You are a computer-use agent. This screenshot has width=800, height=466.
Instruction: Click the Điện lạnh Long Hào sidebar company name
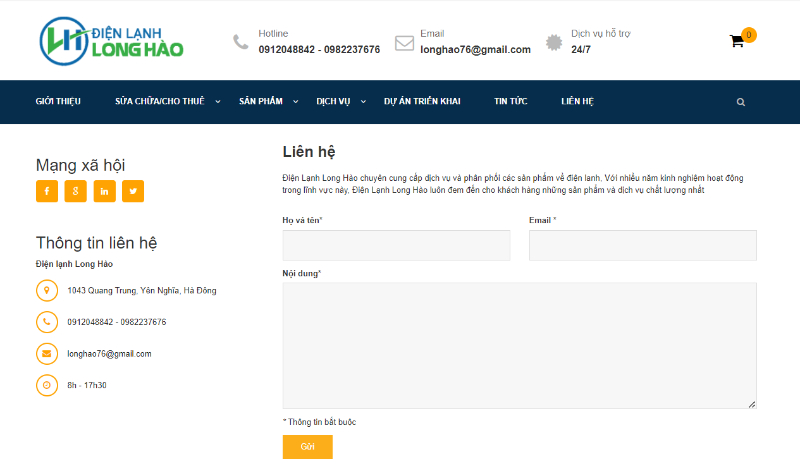pos(74,264)
